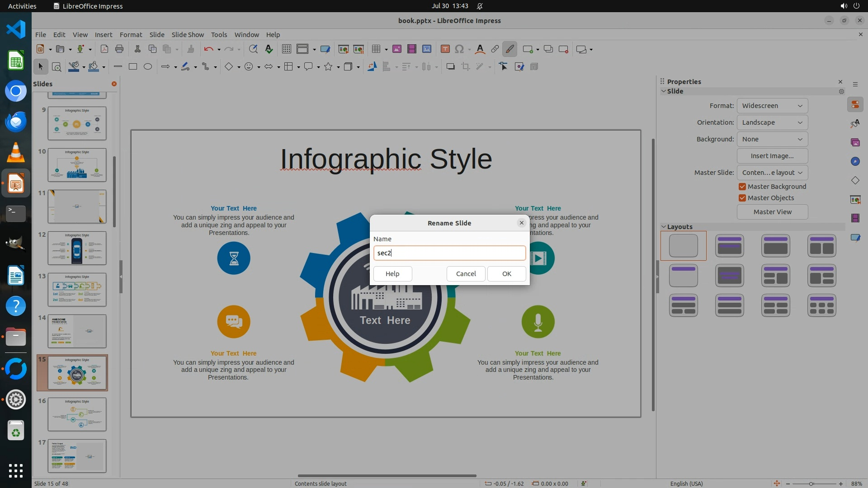Open the Export as PDF icon
This screenshot has width=868, height=488.
click(104, 49)
